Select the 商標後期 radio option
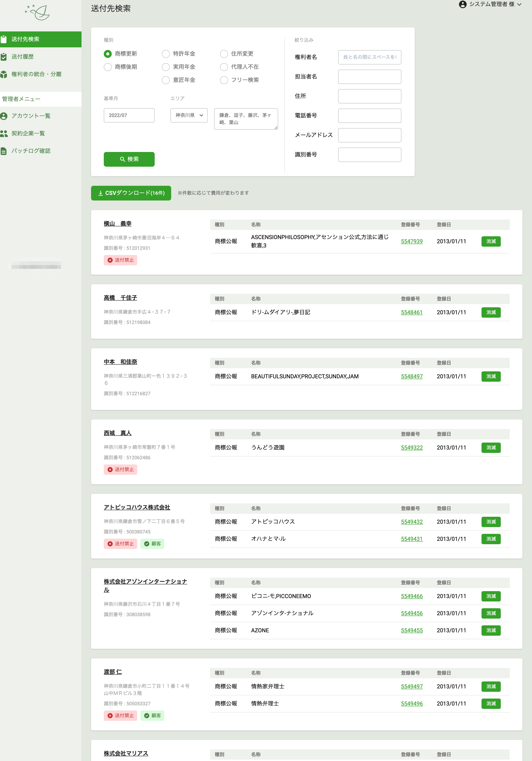The width and height of the screenshot is (532, 761). [108, 67]
